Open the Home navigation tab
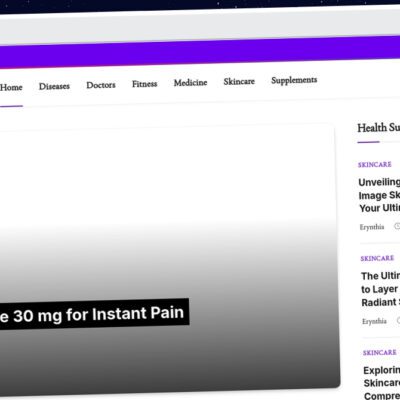The image size is (400, 400). pos(11,88)
